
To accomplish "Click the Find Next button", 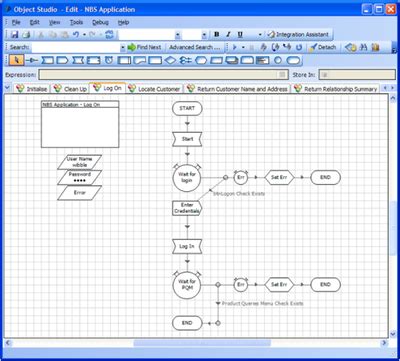I will coord(145,47).
